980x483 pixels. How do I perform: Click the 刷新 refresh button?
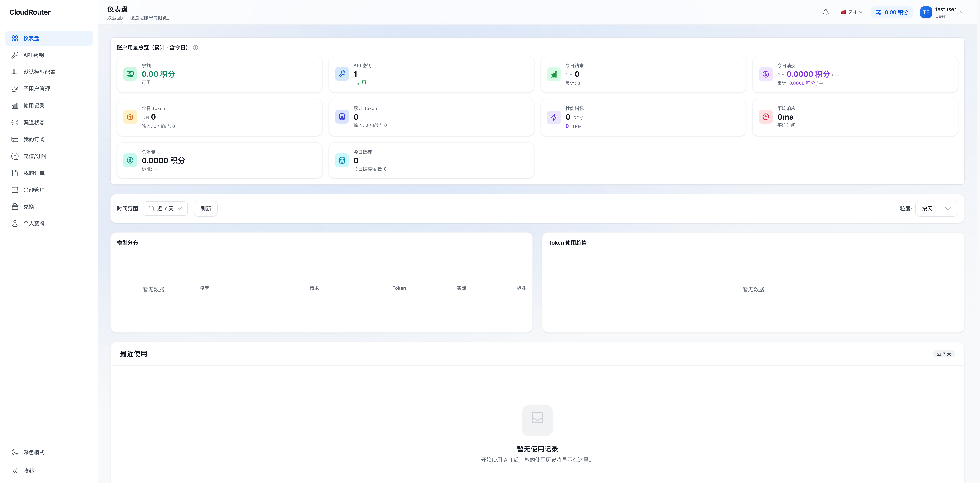[206, 209]
